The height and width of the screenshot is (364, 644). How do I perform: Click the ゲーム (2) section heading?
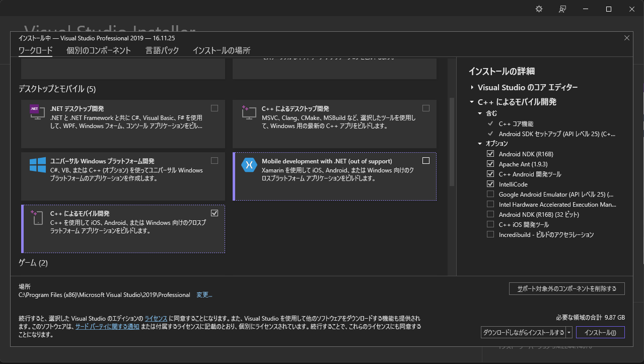tap(33, 263)
